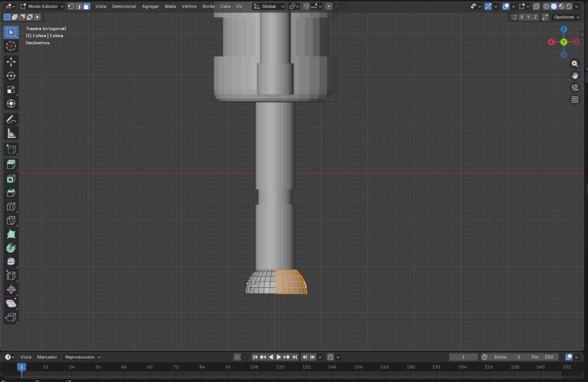Pick the Extrude Region tool
The height and width of the screenshot is (382, 588).
click(11, 164)
